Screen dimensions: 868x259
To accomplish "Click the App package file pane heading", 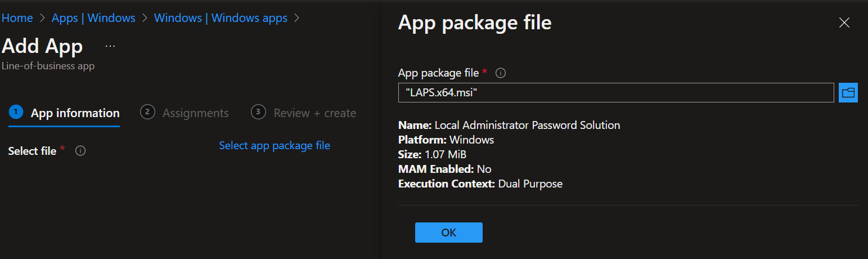I will [x=475, y=23].
